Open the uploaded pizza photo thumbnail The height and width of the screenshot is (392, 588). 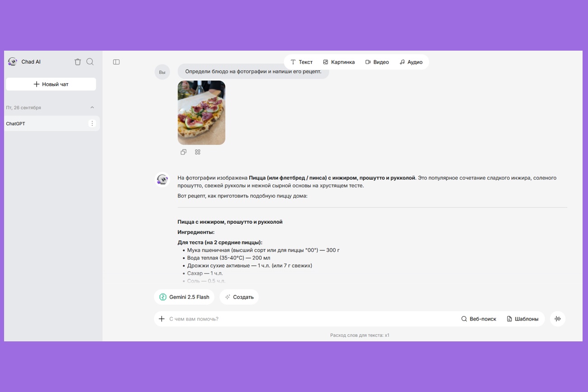click(x=201, y=113)
